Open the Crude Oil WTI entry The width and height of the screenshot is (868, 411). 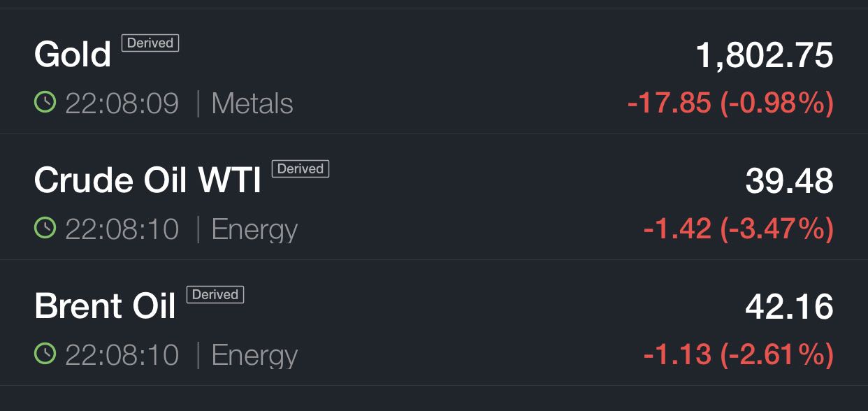(x=147, y=180)
